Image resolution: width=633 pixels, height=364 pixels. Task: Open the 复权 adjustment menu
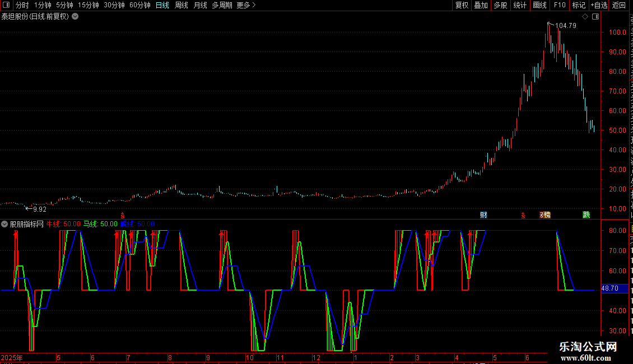(462, 5)
